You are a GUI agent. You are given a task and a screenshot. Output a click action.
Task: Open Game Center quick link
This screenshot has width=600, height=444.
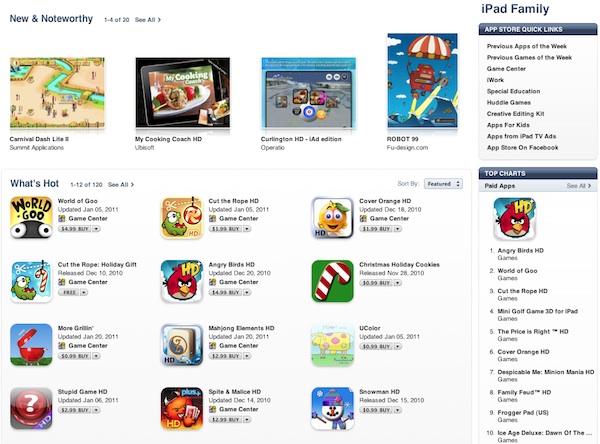(506, 69)
